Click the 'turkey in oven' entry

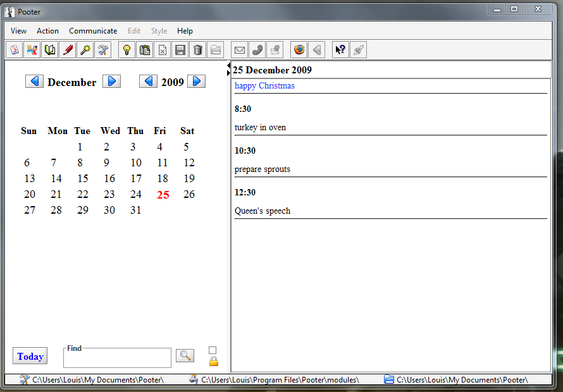pos(261,128)
